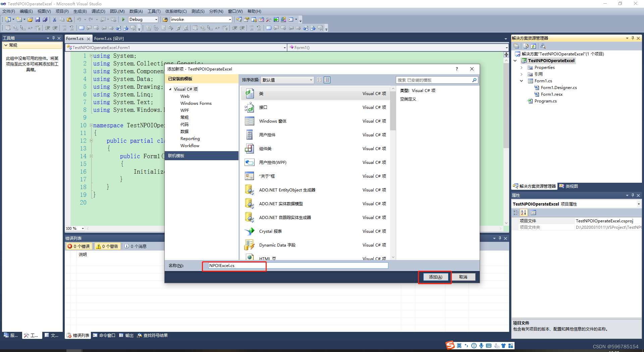
Task: Click the Refresh icon in Solution Explorer toolbar
Action: click(533, 46)
